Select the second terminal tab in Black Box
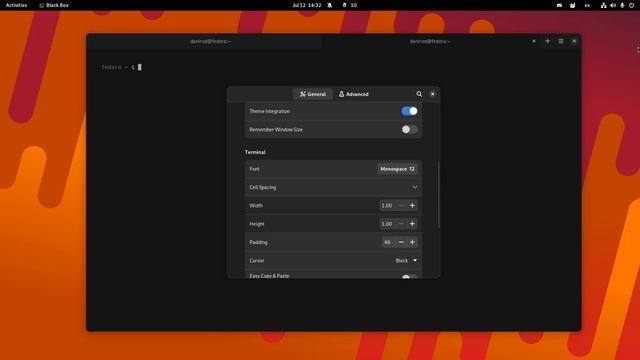The image size is (640, 360). [x=430, y=41]
